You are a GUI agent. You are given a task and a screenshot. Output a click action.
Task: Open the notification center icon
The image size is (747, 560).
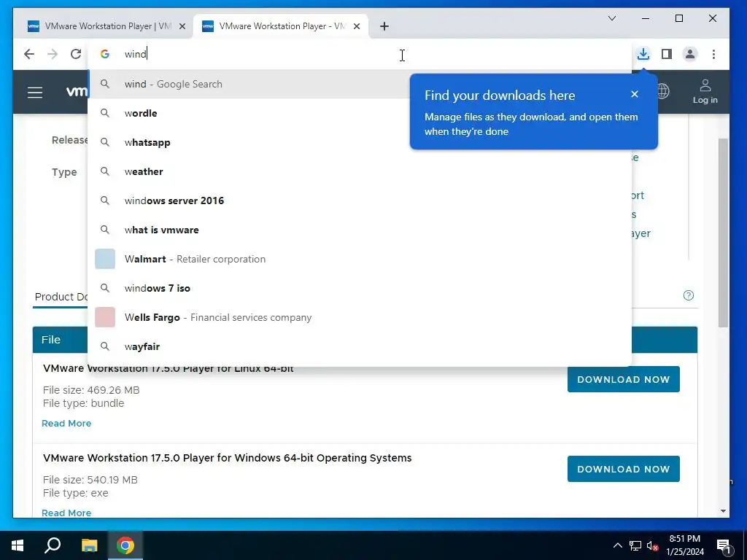(724, 545)
